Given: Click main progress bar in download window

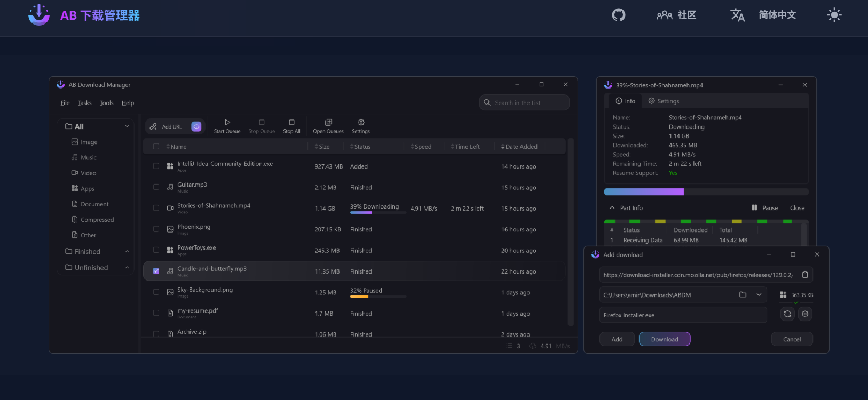Looking at the screenshot, I should [x=706, y=192].
